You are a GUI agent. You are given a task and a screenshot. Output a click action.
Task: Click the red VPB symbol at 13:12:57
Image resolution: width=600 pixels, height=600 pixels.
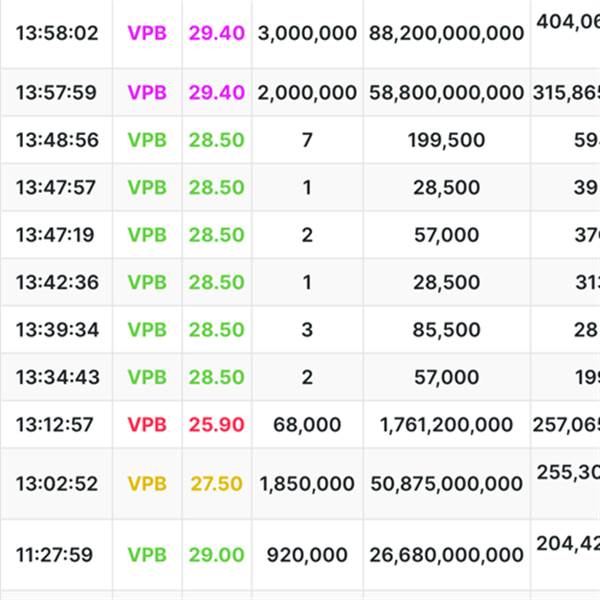tap(147, 425)
